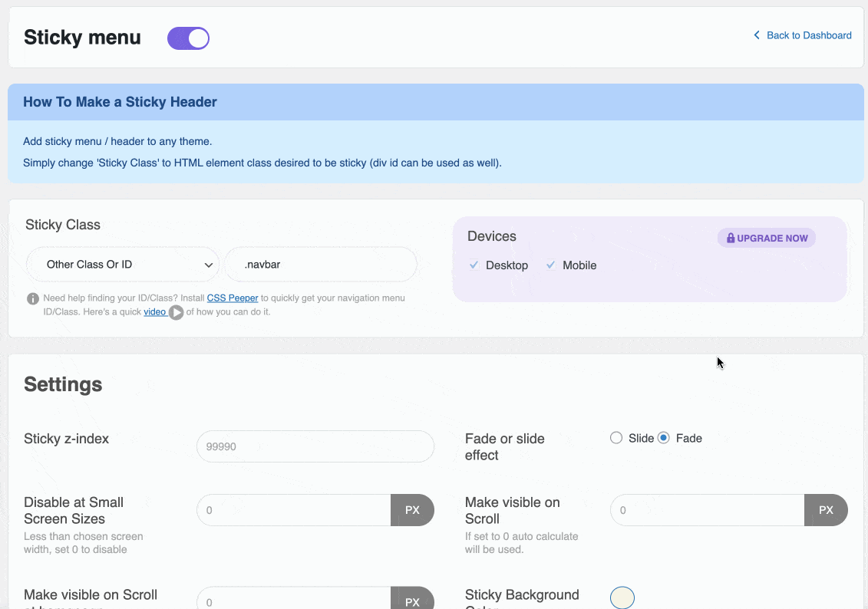Image resolution: width=868 pixels, height=609 pixels.
Task: Select the Fade effect radio button
Action: click(663, 438)
